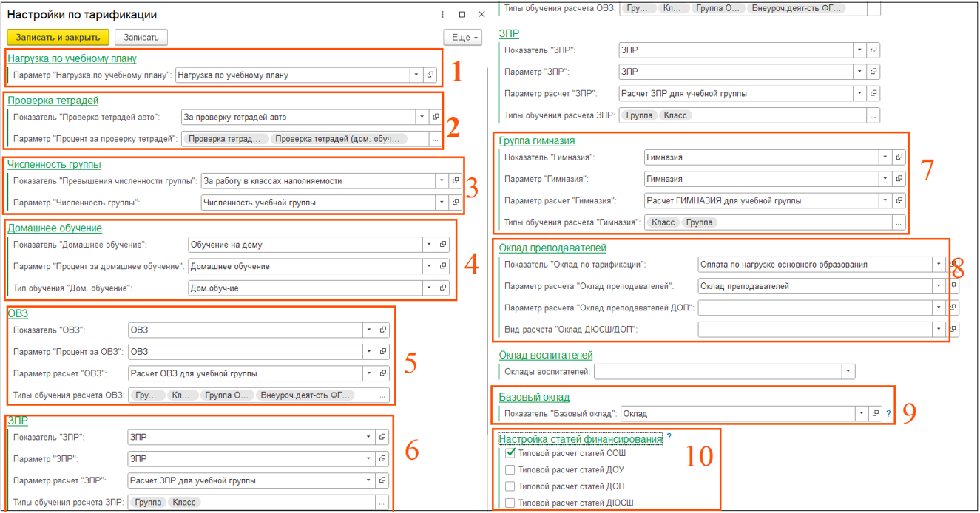Image resolution: width=980 pixels, height=513 pixels.
Task: Open the "Еще" menu
Action: (x=463, y=37)
